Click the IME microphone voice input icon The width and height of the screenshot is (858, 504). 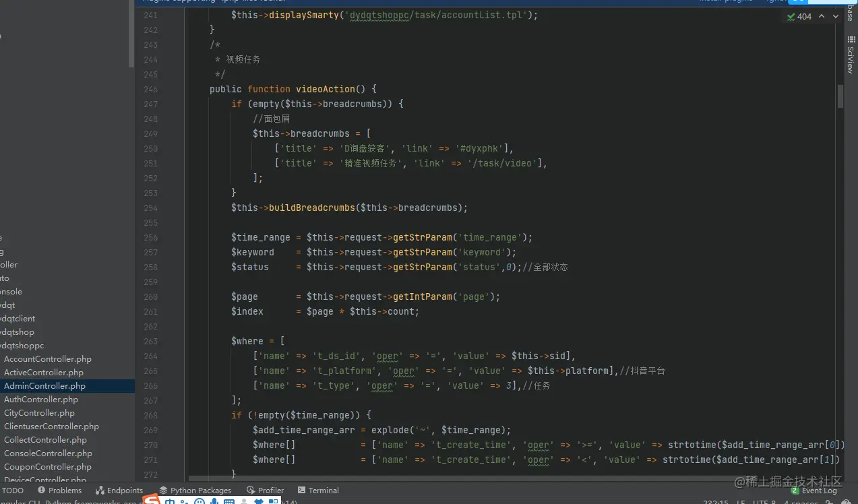(x=214, y=501)
